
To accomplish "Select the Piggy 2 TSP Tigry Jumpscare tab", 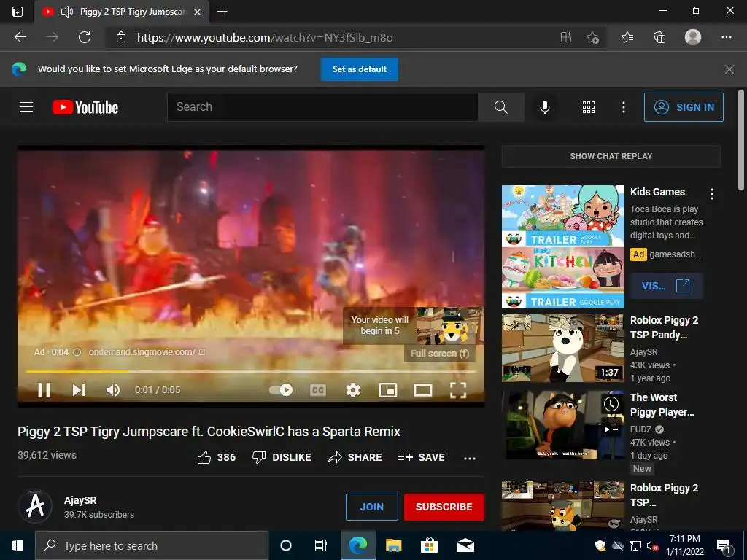I will point(122,12).
